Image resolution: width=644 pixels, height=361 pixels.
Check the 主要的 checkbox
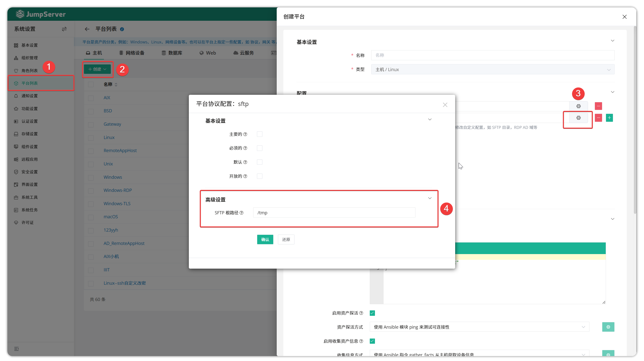259,134
